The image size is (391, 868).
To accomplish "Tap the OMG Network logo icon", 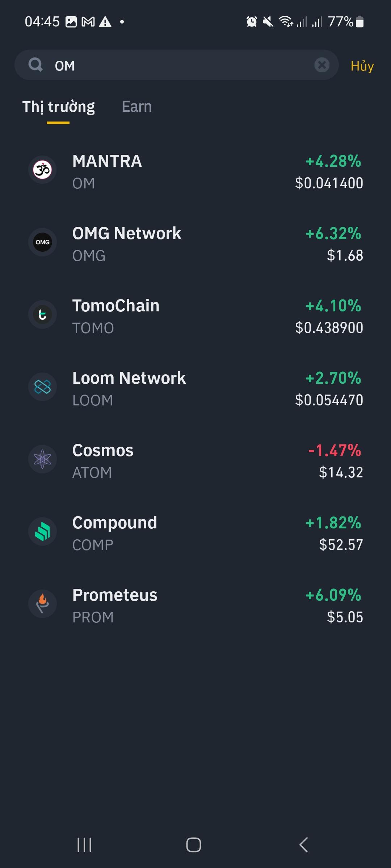I will click(42, 242).
